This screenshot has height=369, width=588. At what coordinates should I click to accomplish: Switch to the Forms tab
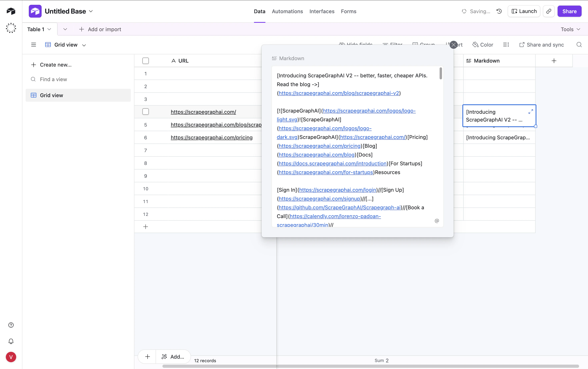349,11
